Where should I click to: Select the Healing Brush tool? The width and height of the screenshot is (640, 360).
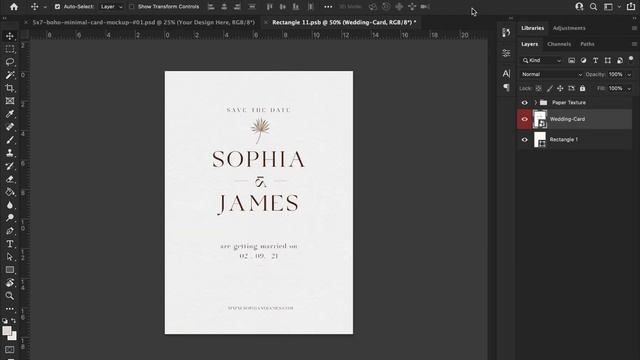(10, 127)
